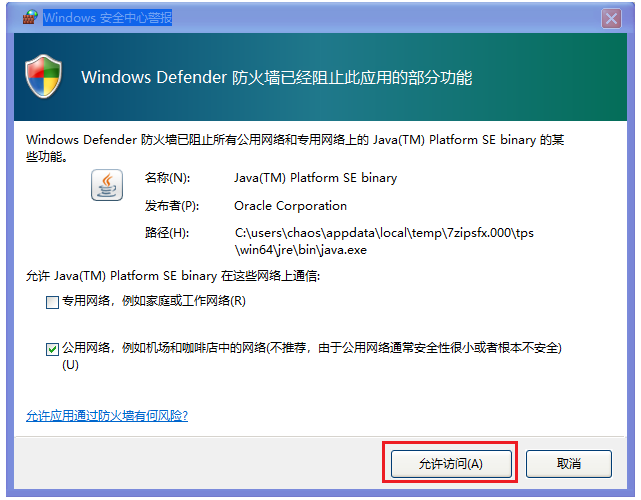Click 取消 to cancel the dialog

click(x=569, y=464)
